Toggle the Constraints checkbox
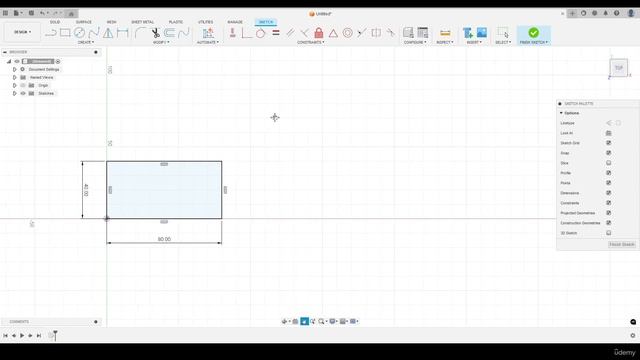This screenshot has width=640, height=360. point(609,203)
